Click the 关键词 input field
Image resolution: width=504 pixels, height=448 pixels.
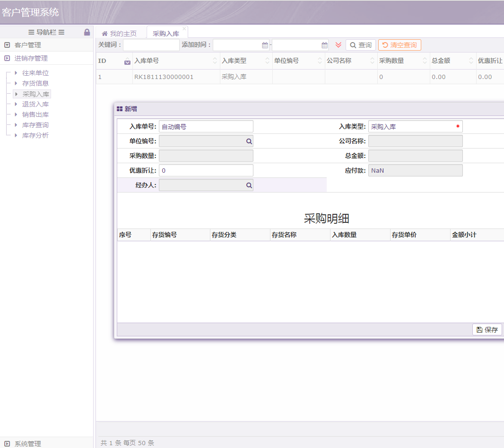coord(151,45)
